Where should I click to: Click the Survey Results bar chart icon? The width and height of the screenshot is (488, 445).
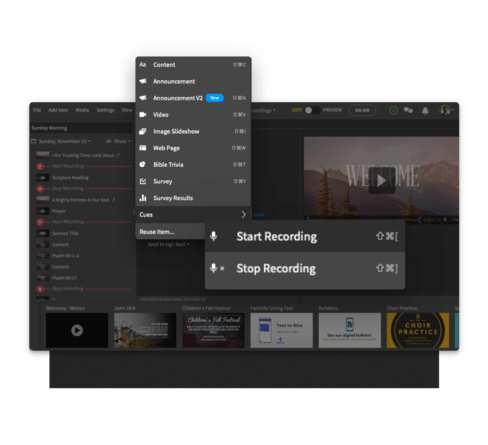(x=143, y=198)
